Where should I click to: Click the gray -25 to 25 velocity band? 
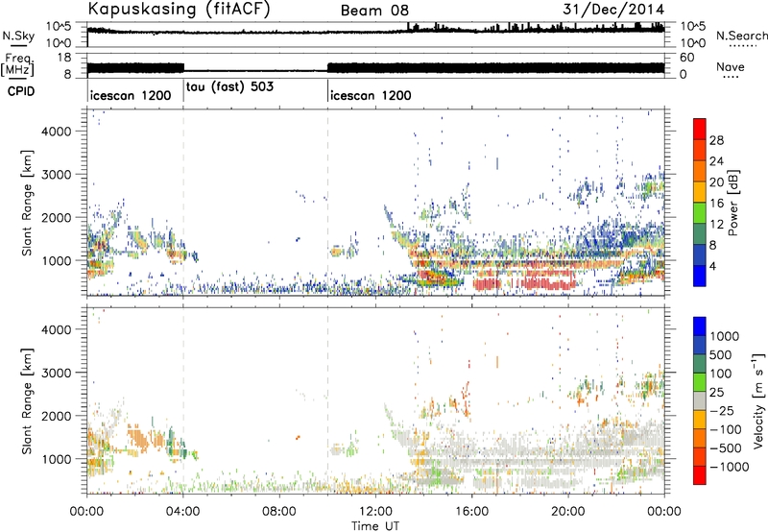coord(700,401)
